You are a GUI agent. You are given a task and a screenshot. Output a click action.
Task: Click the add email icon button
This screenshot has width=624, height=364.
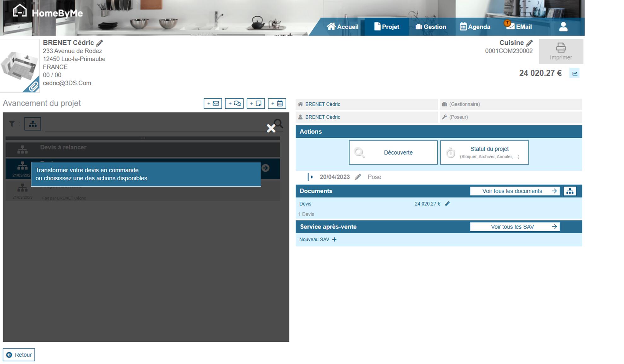point(213,103)
